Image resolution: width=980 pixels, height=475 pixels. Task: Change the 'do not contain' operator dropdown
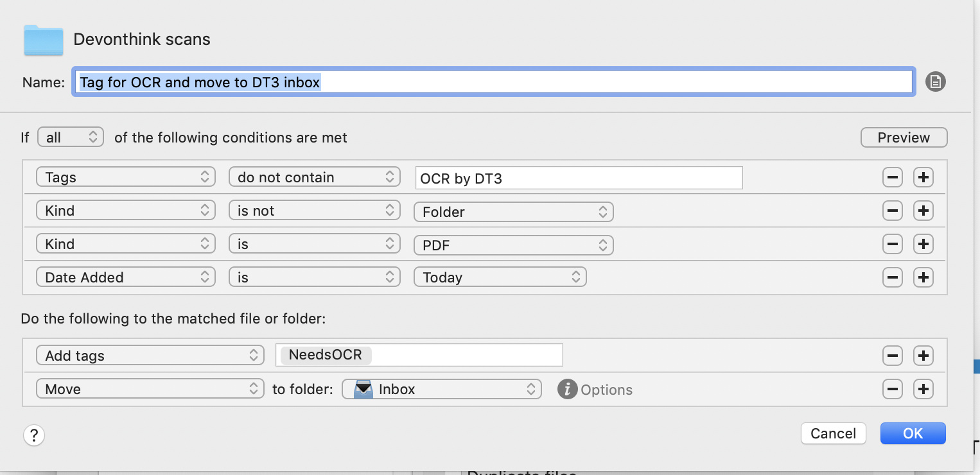click(314, 177)
